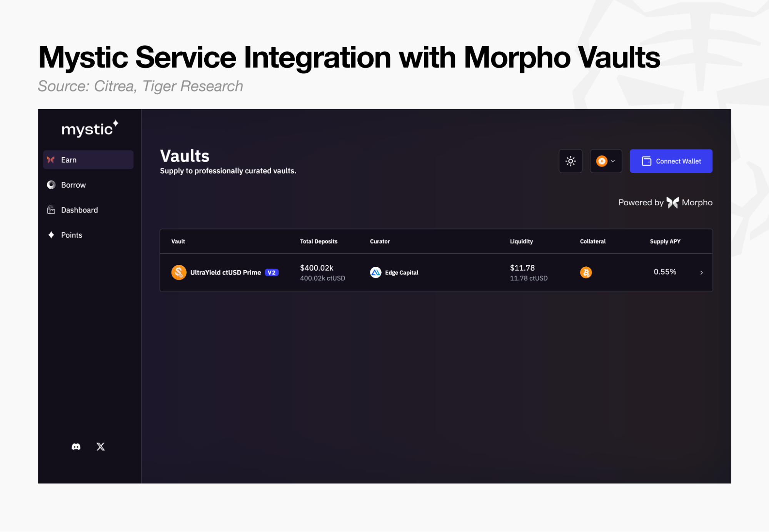Open the Points section
The height and width of the screenshot is (532, 769).
click(x=72, y=235)
